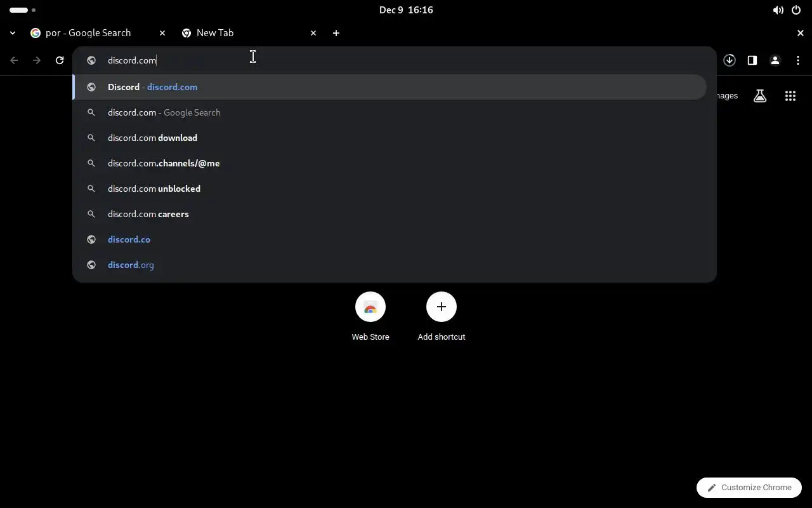Click the Chrome favicon on the New Tab tab
This screenshot has height=508, width=812.
(x=187, y=33)
